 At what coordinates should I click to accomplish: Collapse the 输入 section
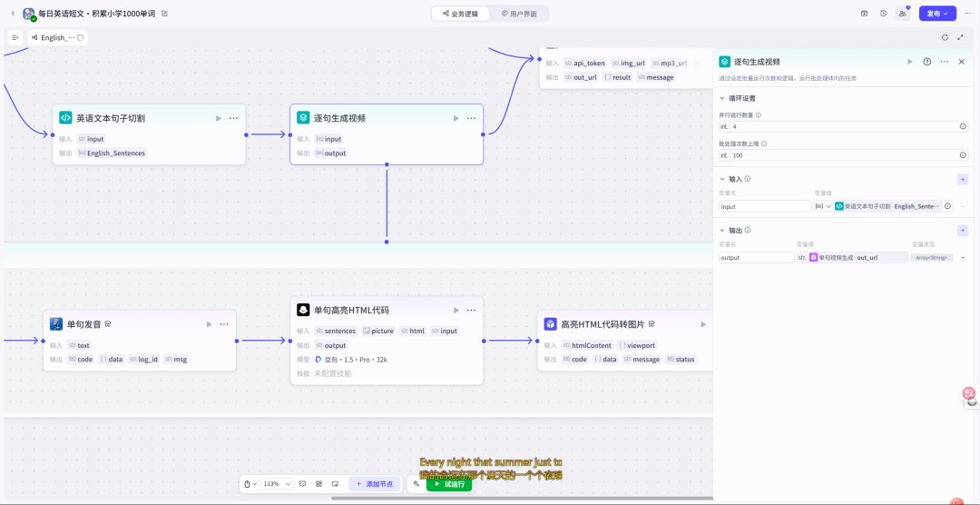[722, 179]
